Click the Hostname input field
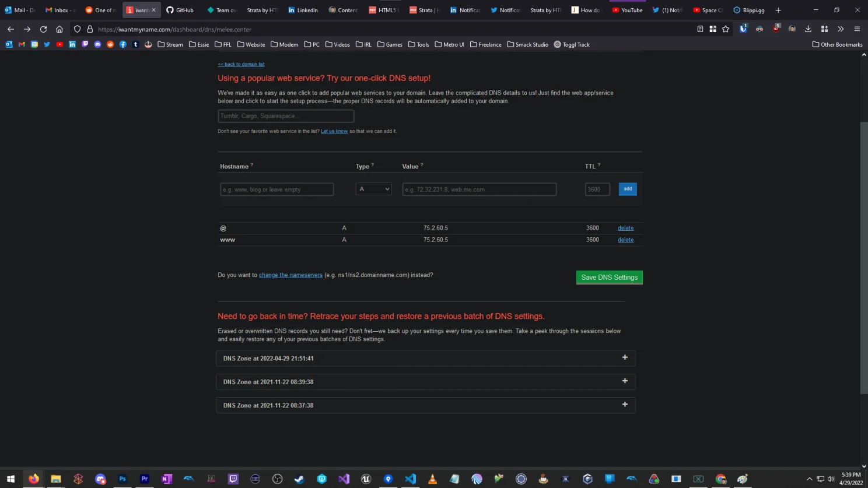The height and width of the screenshot is (488, 868). [276, 189]
